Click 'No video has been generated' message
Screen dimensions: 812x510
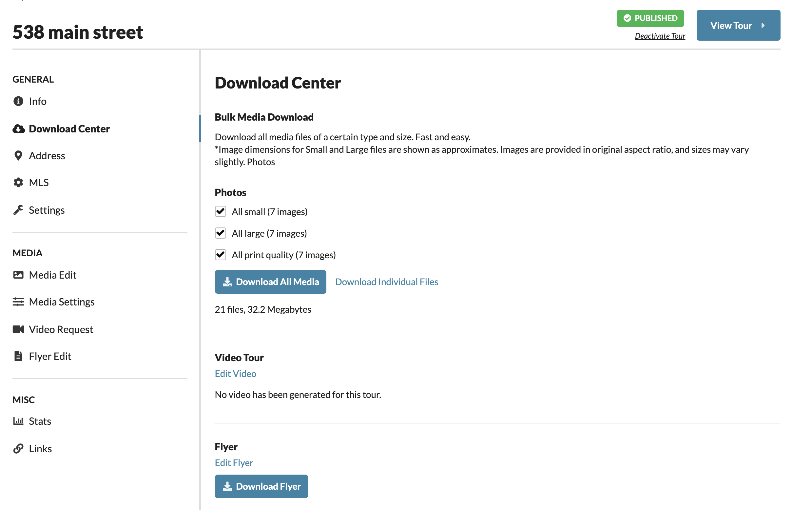pos(298,394)
